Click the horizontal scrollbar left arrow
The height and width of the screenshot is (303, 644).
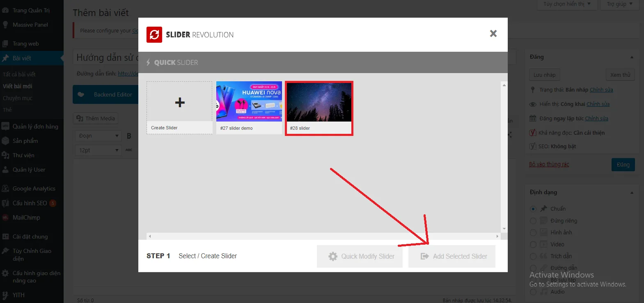(150, 236)
